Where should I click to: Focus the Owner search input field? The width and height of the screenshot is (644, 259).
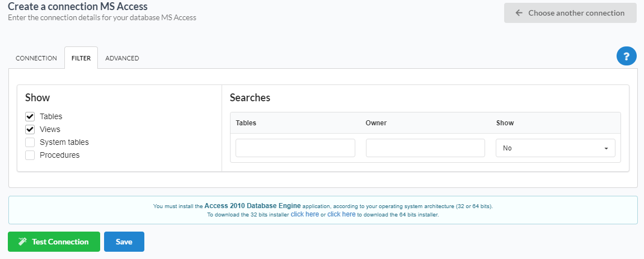click(x=425, y=148)
